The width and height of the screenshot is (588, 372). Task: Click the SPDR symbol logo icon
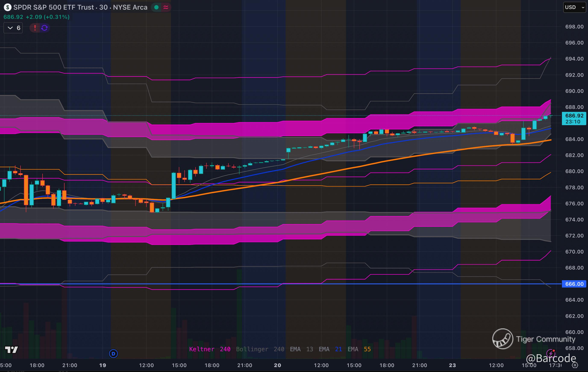7,7
